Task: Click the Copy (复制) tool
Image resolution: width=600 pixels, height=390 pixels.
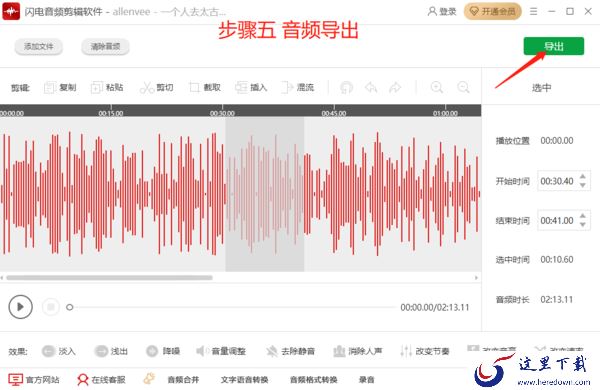Action: (x=60, y=88)
